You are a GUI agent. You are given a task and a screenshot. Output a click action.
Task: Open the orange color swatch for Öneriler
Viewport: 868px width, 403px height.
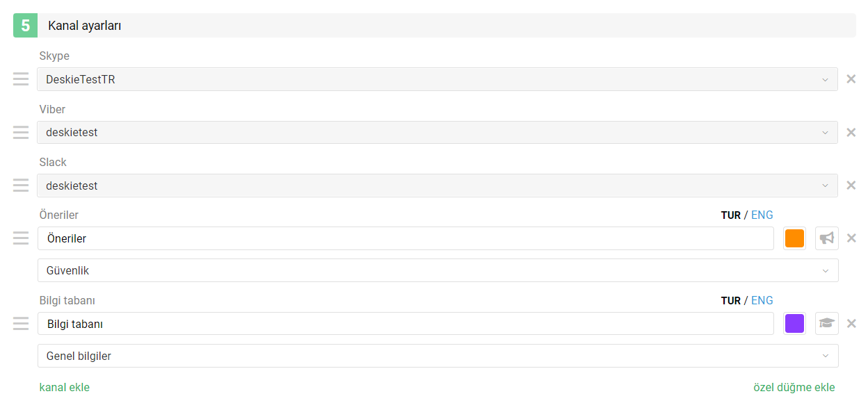794,238
